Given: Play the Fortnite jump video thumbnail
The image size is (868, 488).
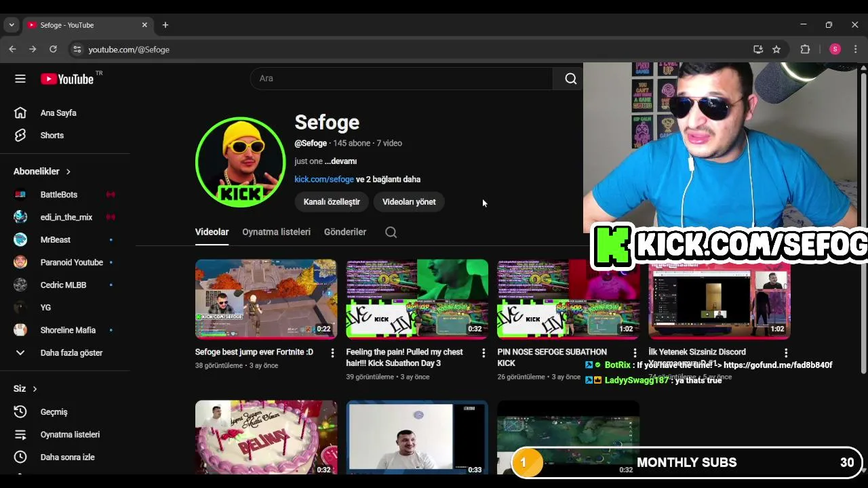Looking at the screenshot, I should (266, 299).
